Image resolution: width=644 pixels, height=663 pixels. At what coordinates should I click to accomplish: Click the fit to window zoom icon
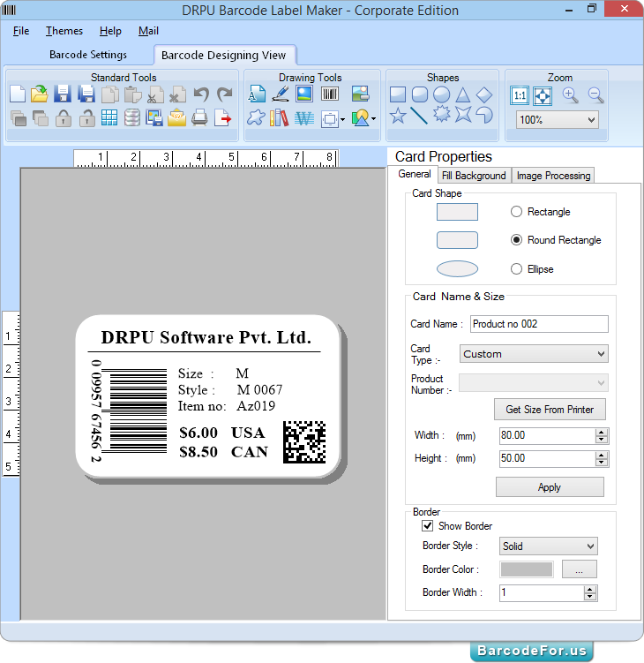click(x=543, y=95)
